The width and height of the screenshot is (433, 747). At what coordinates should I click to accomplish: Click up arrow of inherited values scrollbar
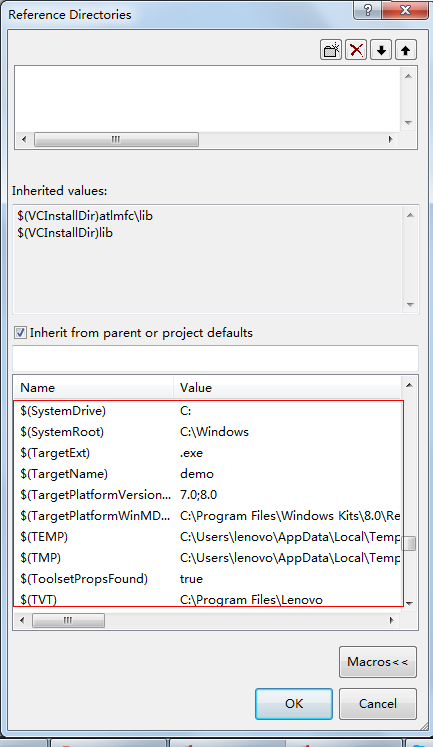click(410, 215)
